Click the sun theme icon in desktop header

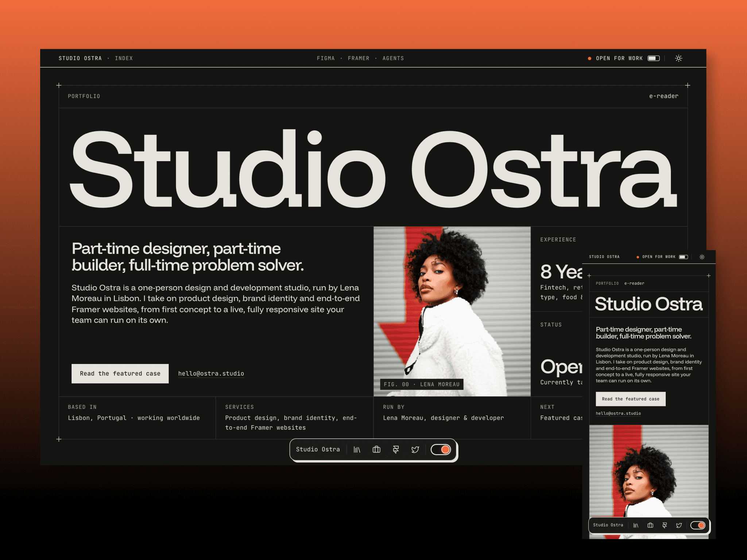click(678, 58)
